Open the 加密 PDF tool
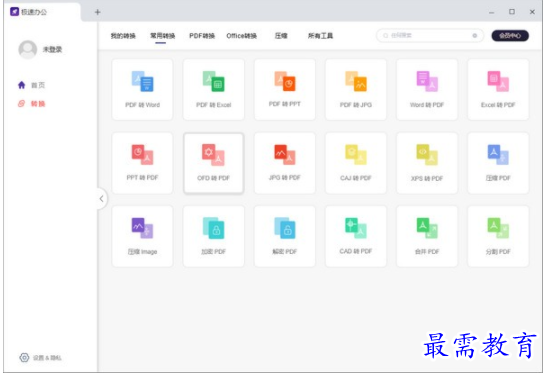 tap(213, 236)
